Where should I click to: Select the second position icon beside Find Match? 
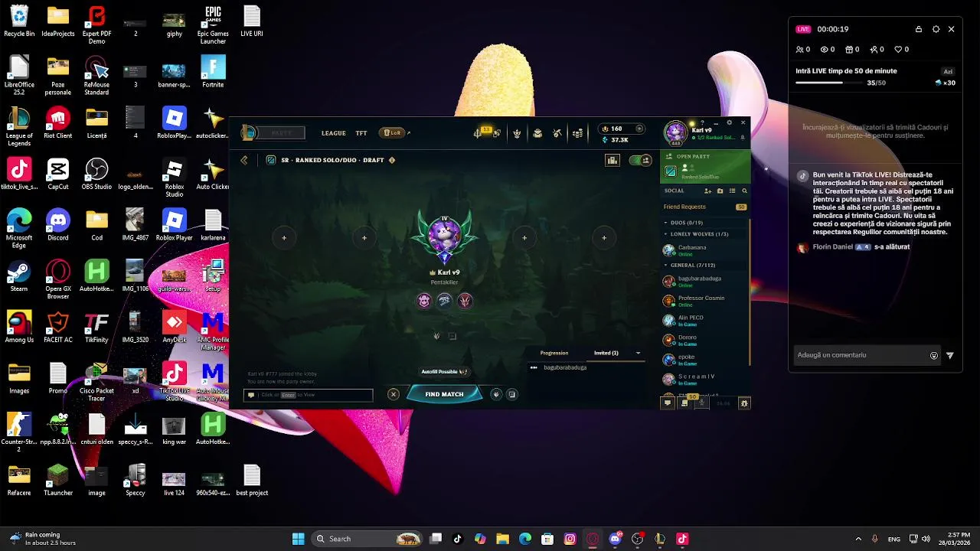[512, 394]
